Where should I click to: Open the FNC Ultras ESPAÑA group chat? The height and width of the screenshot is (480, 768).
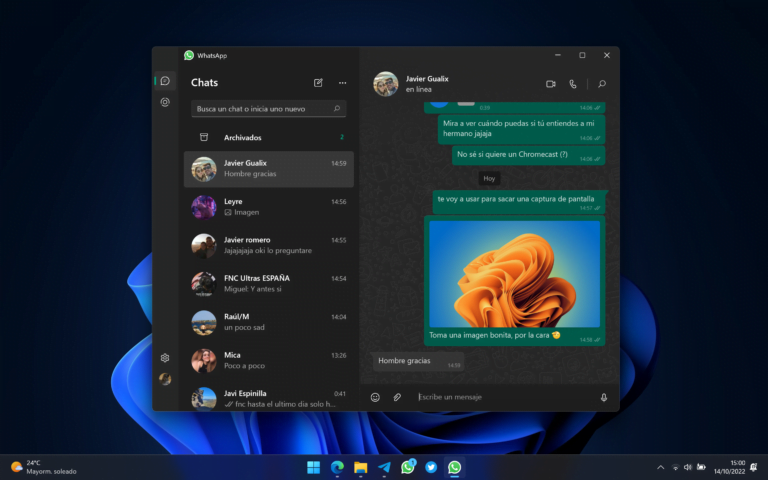coord(268,284)
